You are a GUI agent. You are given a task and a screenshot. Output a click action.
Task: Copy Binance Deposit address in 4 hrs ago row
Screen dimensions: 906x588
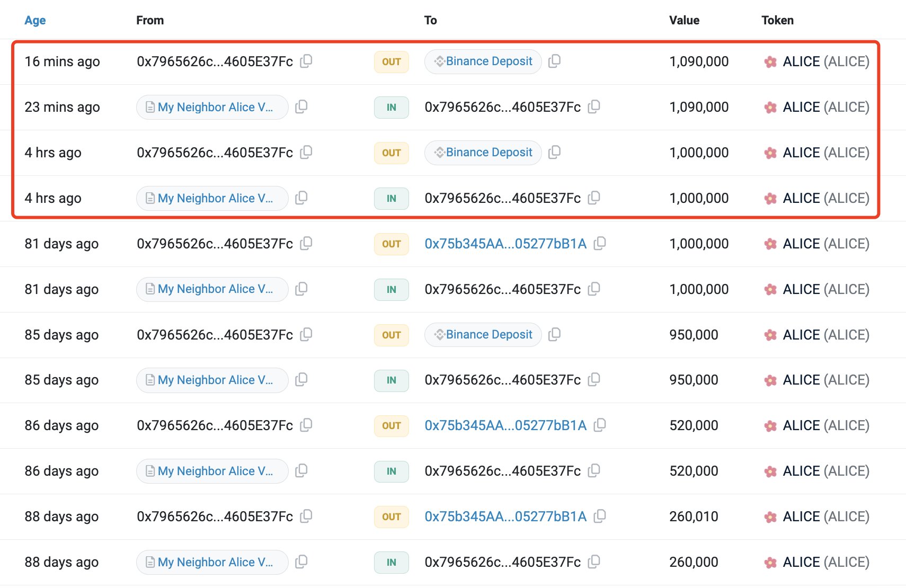coord(555,153)
